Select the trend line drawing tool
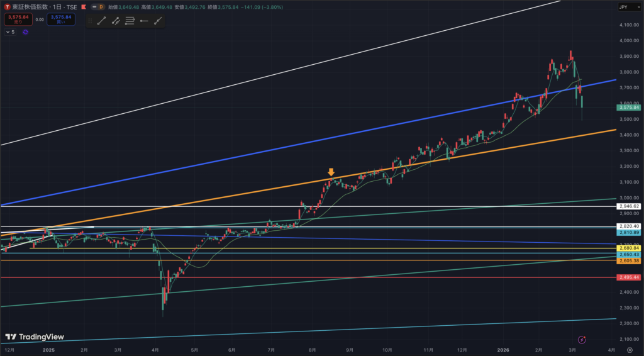Viewport: 644px width, 356px height. click(x=101, y=21)
